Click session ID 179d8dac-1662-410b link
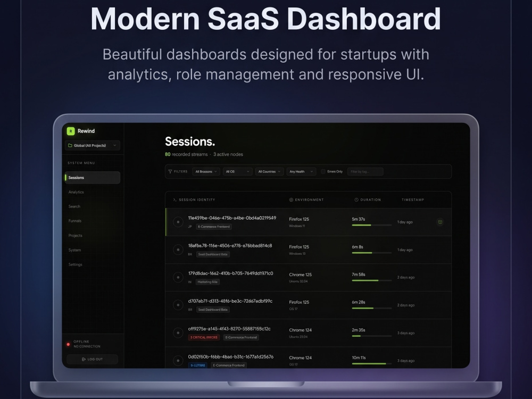 [x=231, y=273]
